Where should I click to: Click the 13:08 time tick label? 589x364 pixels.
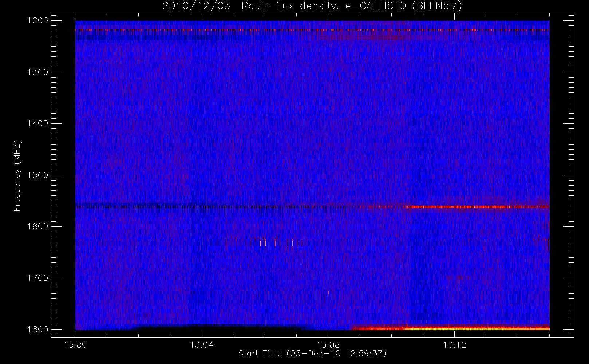(328, 345)
